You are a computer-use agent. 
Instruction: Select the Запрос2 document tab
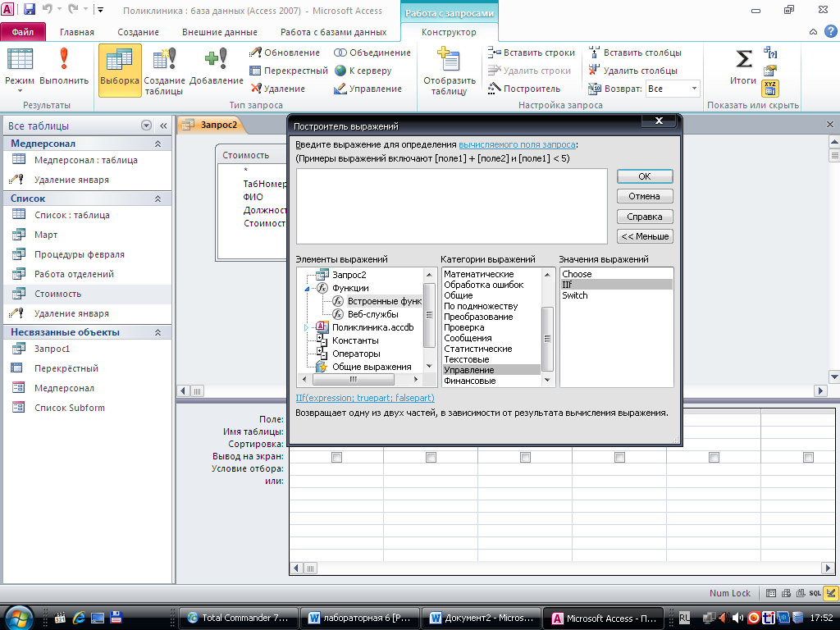[211, 125]
